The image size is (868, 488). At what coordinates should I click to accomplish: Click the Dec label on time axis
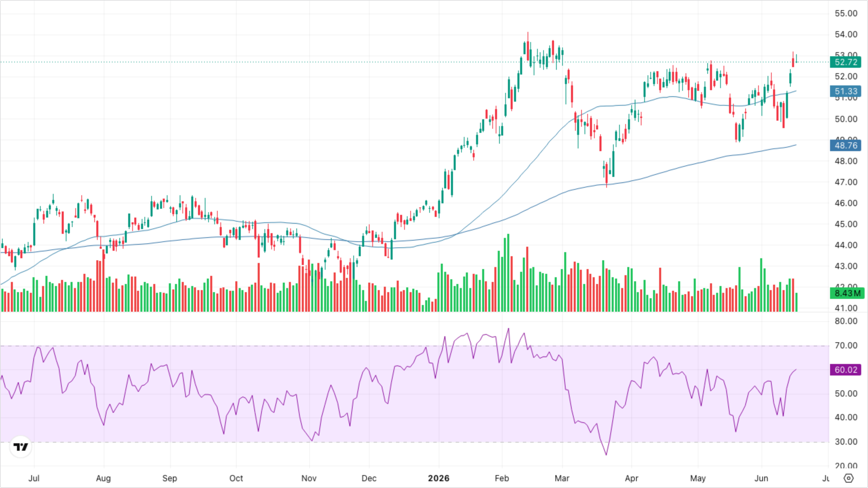pyautogui.click(x=369, y=478)
